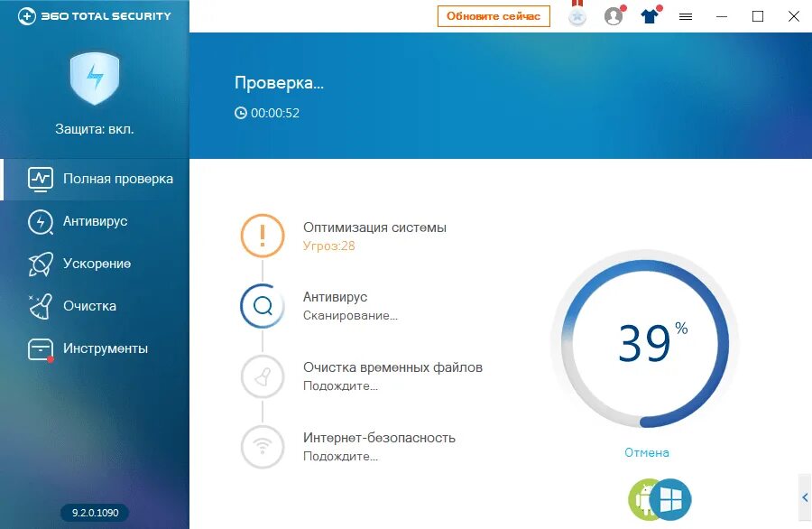Click the antivirus scanning magnifier icon
Viewport: 812px width, 529px height.
click(x=263, y=306)
